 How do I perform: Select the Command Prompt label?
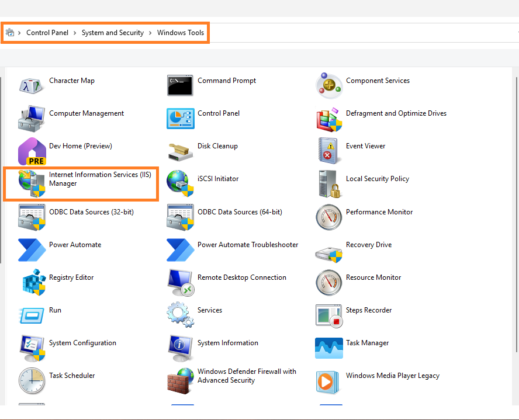226,81
